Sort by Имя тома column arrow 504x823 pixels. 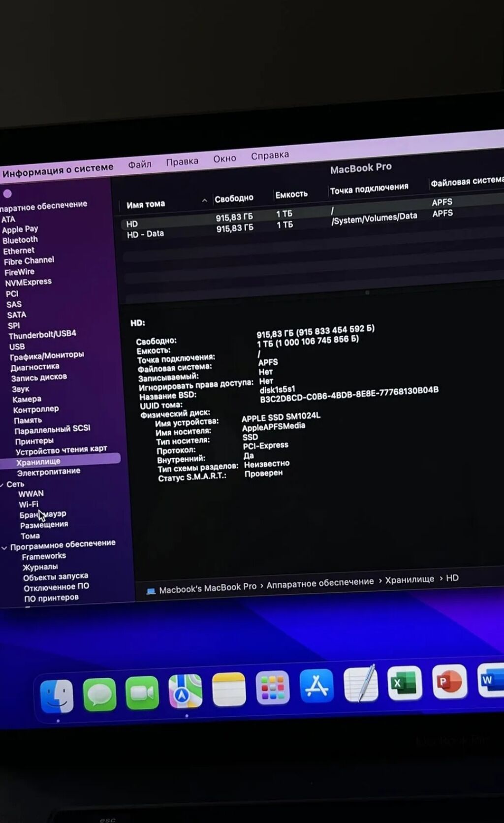204,200
